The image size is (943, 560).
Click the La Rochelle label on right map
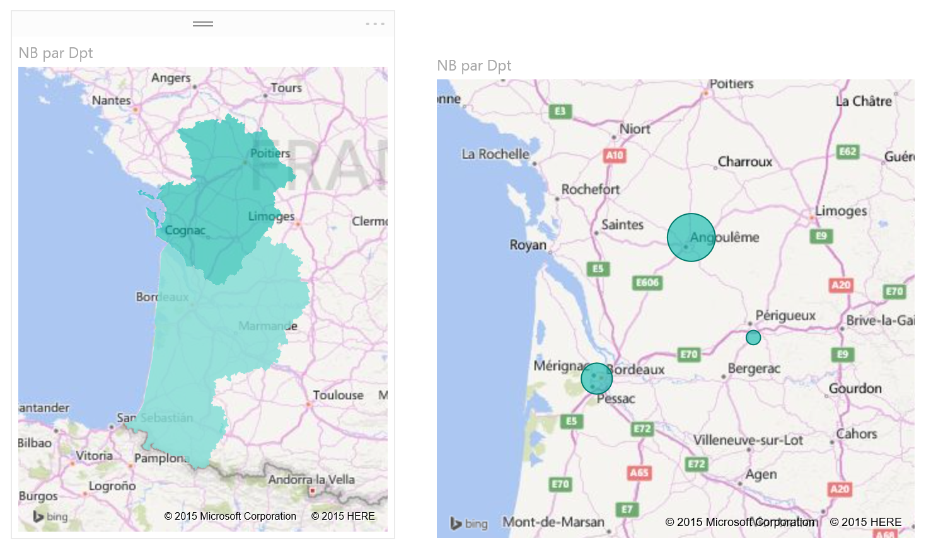pyautogui.click(x=495, y=154)
